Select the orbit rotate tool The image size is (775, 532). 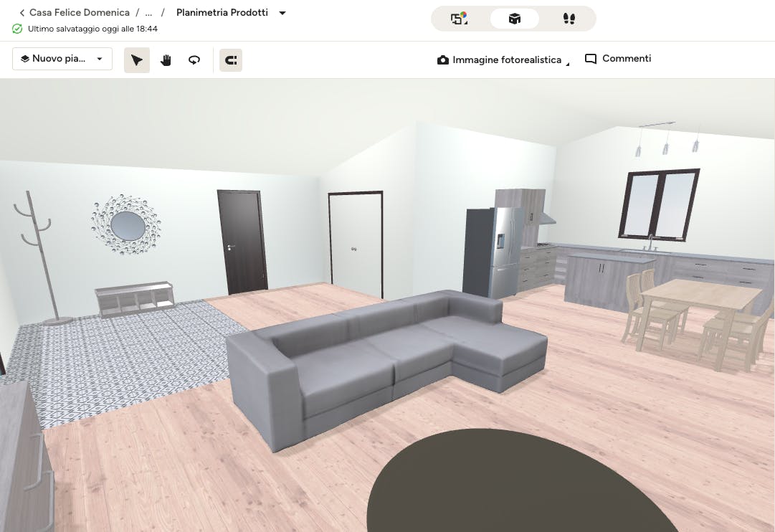coord(194,60)
